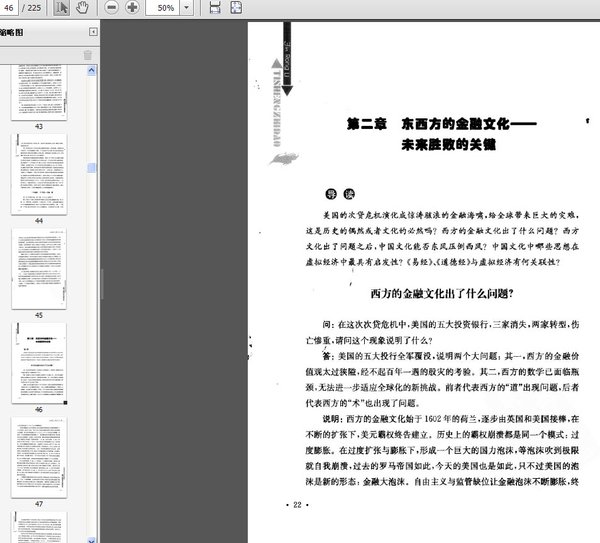Open page 47 thumbnail

(39, 457)
